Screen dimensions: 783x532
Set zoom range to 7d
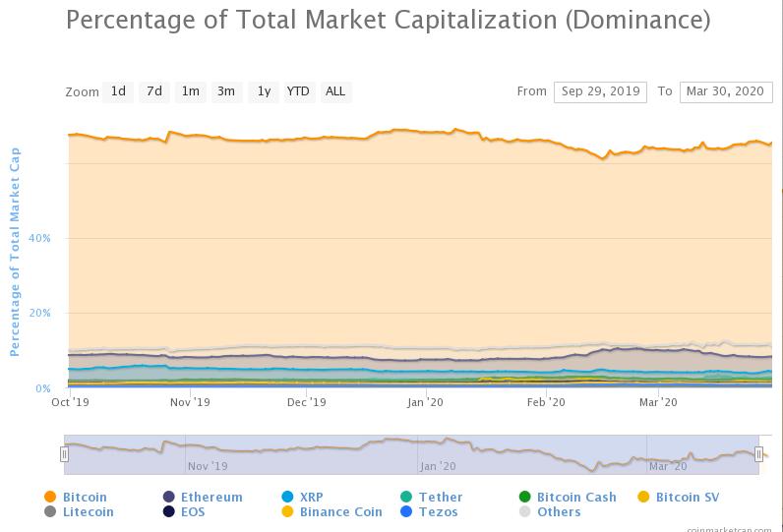pyautogui.click(x=154, y=91)
